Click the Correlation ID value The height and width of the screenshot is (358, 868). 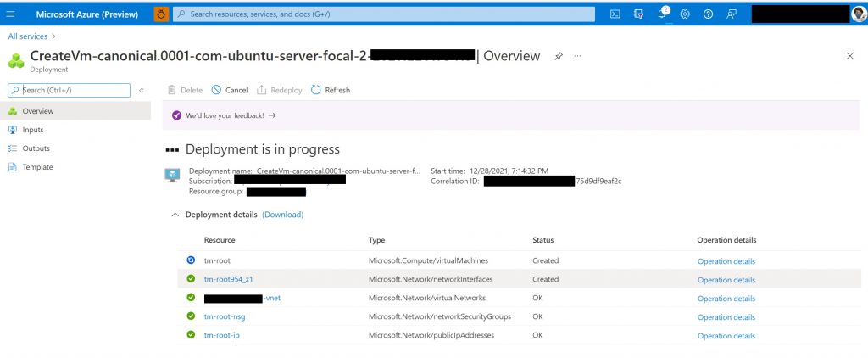pyautogui.click(x=553, y=181)
